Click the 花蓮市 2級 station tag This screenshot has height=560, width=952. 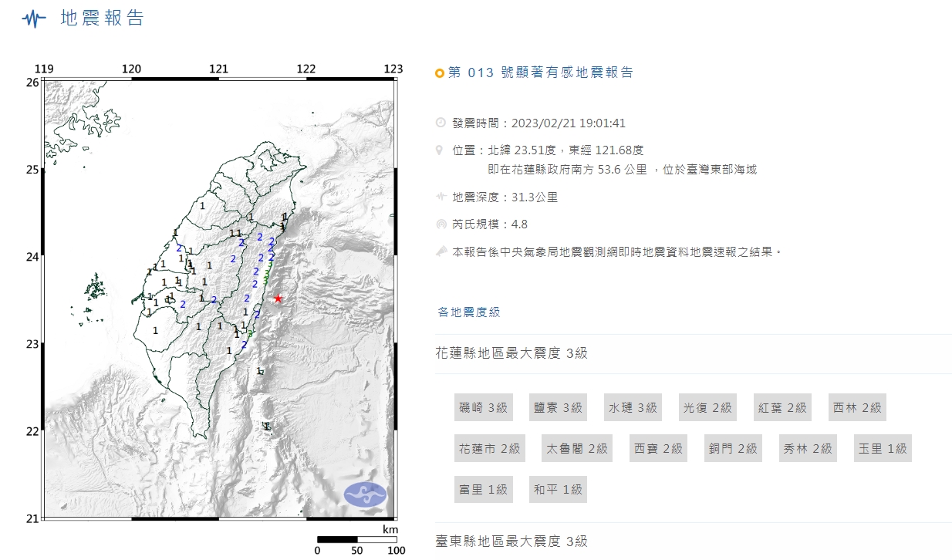tap(489, 448)
